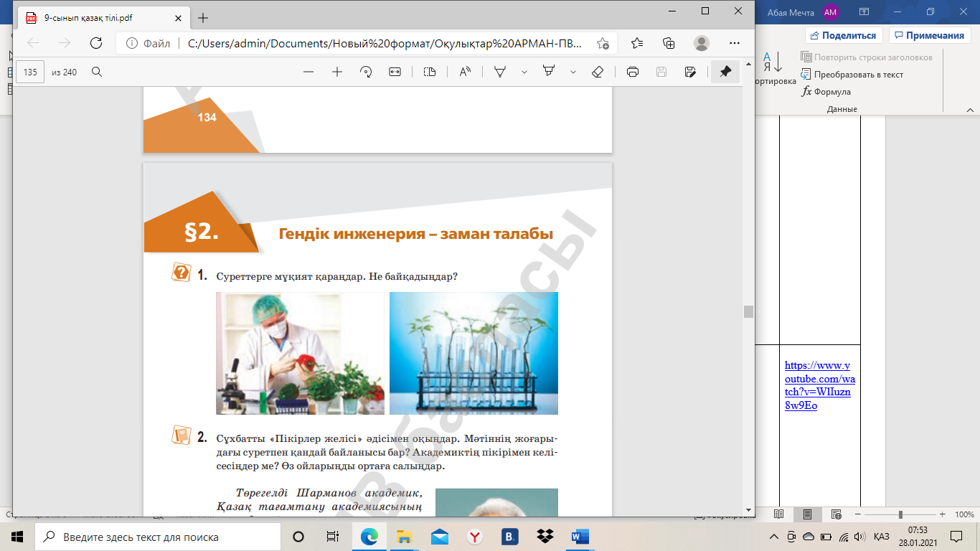Click the Edge PDF vertical scrollbar thumb
The image size is (980, 551).
[x=749, y=311]
